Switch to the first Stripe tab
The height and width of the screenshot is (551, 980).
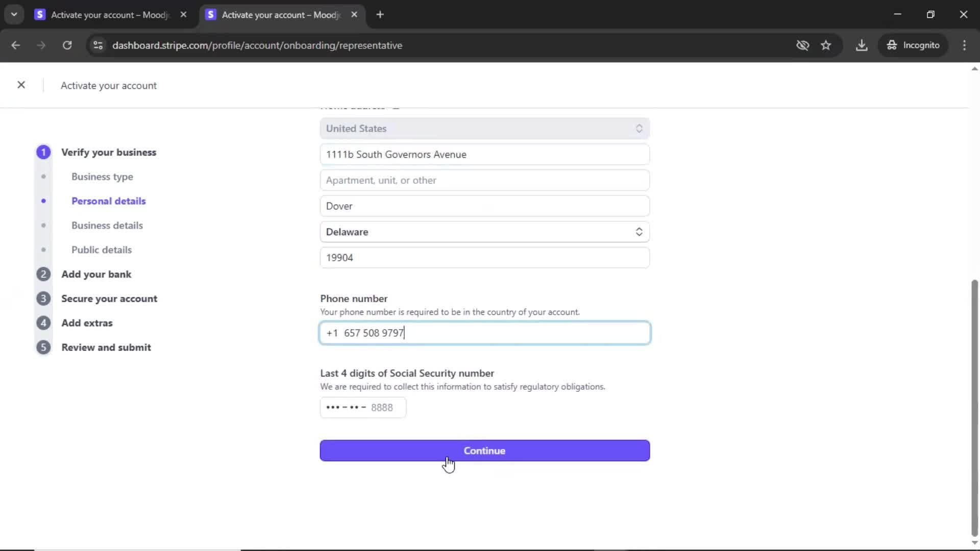110,15
